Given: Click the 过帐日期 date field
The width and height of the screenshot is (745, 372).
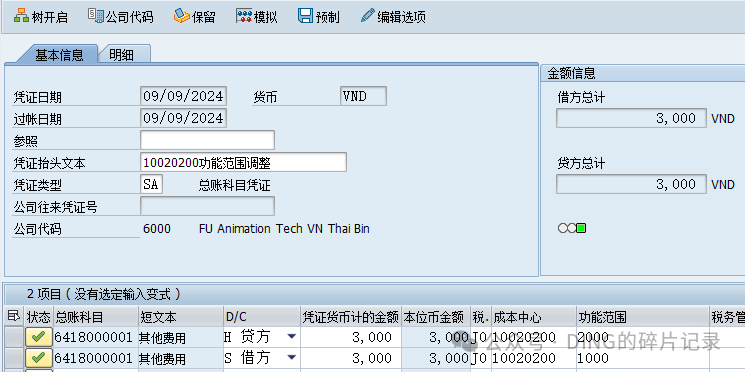Looking at the screenshot, I should pyautogui.click(x=183, y=118).
